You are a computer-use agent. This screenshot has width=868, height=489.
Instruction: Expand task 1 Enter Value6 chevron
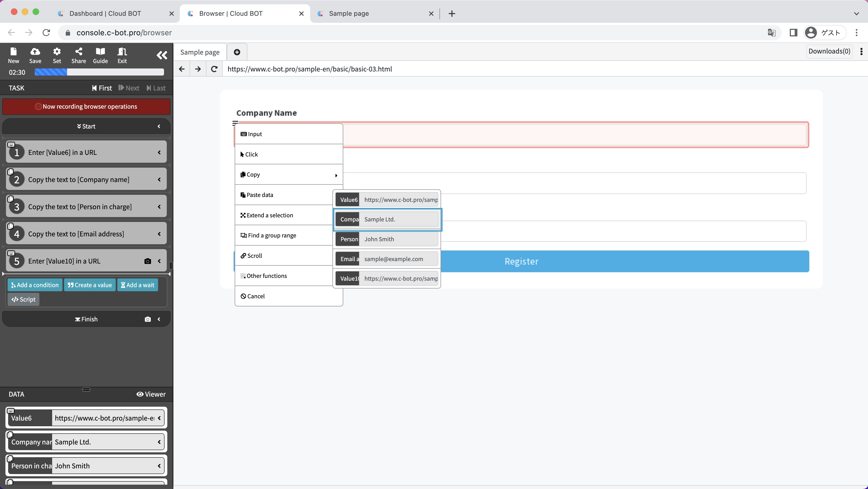(159, 152)
